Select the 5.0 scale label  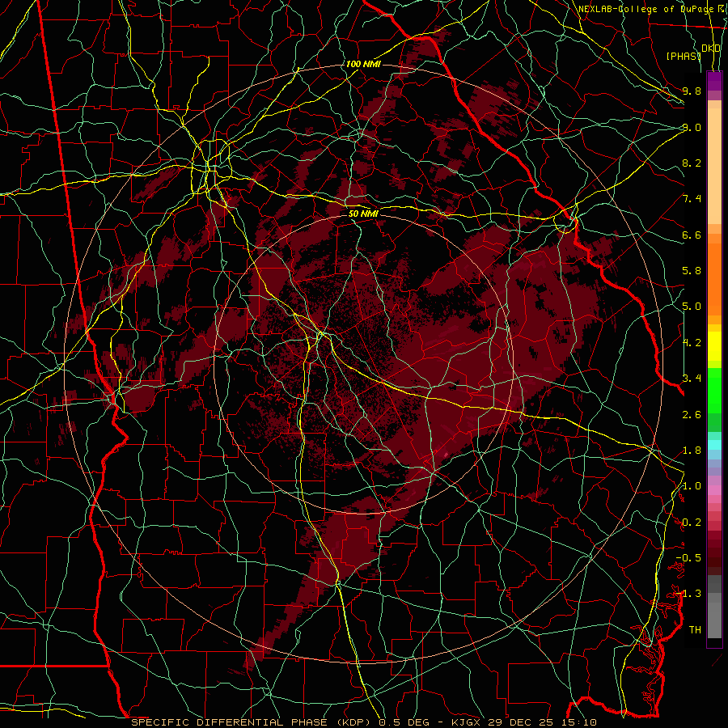692,307
